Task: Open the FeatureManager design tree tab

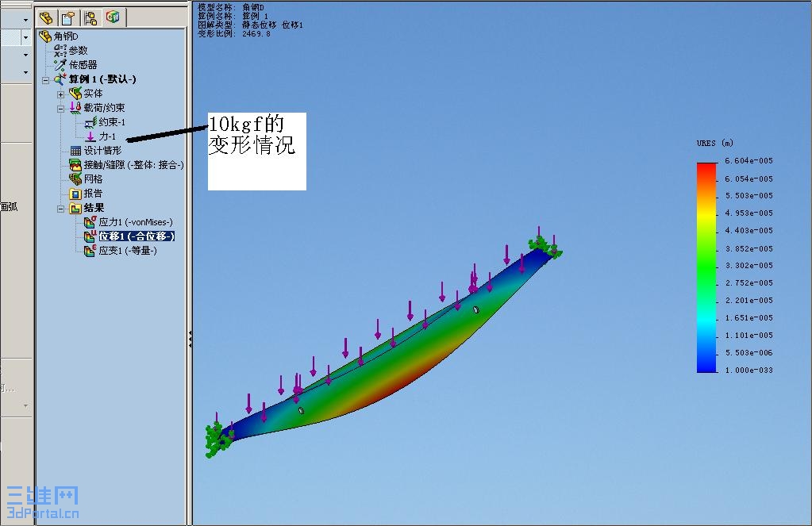Action: point(46,18)
